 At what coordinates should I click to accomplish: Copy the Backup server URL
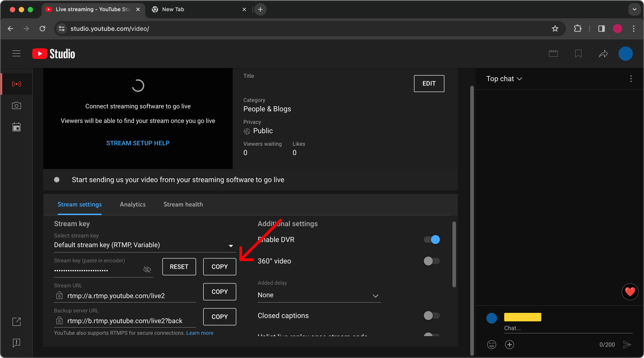pos(219,316)
